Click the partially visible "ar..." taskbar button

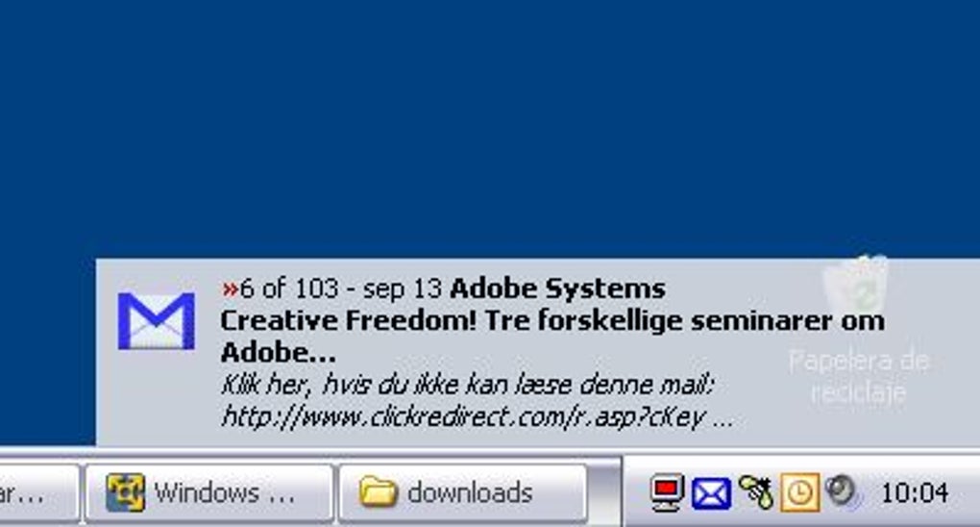point(38,492)
